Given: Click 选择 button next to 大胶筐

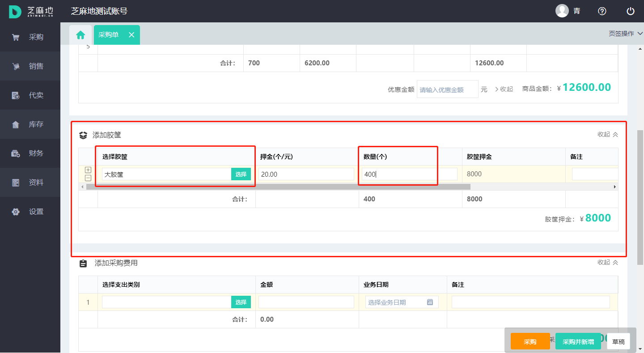Looking at the screenshot, I should point(241,174).
